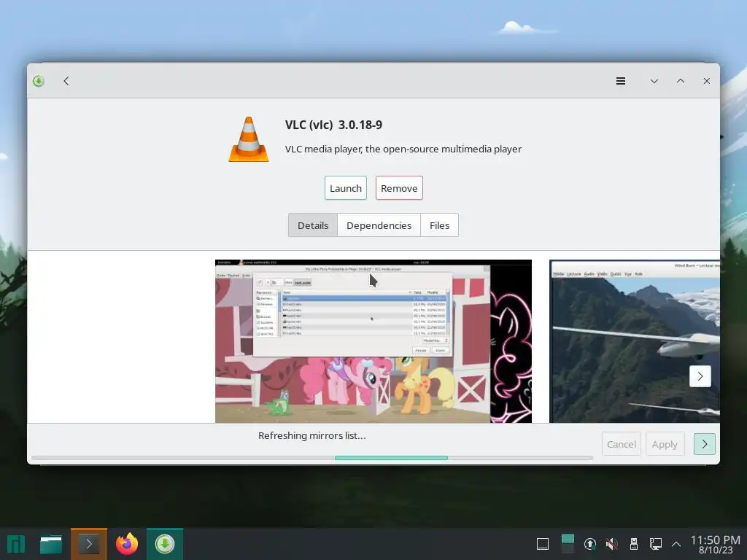The width and height of the screenshot is (747, 560).
Task: Open the network connections tray icon
Action: pyautogui.click(x=656, y=544)
